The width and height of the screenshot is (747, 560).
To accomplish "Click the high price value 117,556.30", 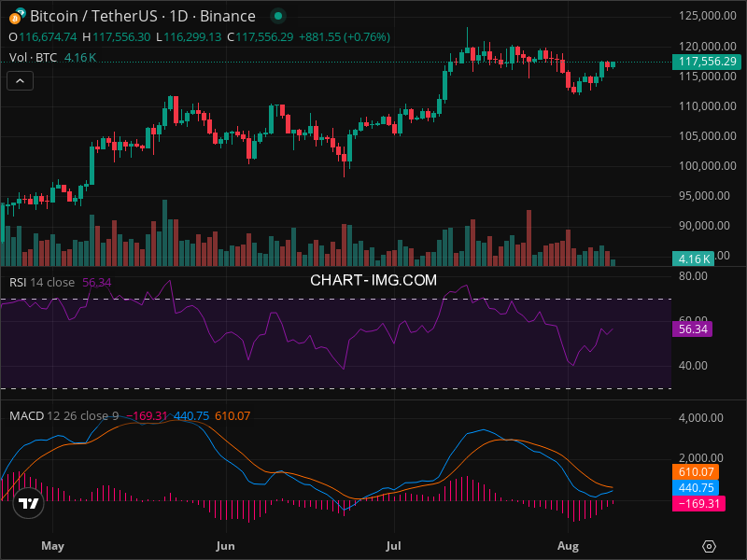I will pos(121,37).
